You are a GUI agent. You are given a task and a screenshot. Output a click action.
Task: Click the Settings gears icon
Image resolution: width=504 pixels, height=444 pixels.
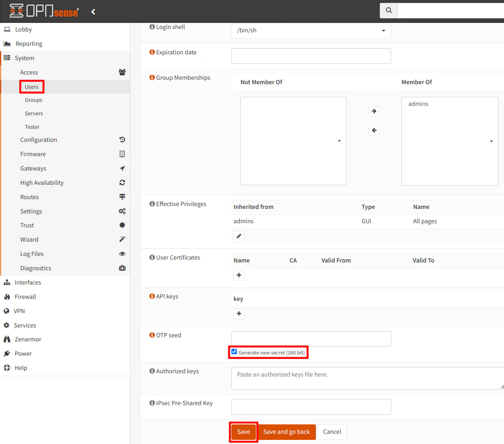coord(122,211)
